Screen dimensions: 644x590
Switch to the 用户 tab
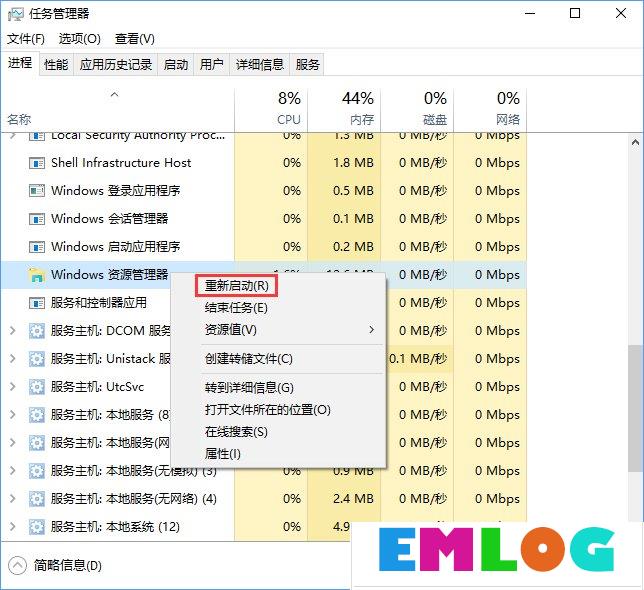click(x=212, y=64)
